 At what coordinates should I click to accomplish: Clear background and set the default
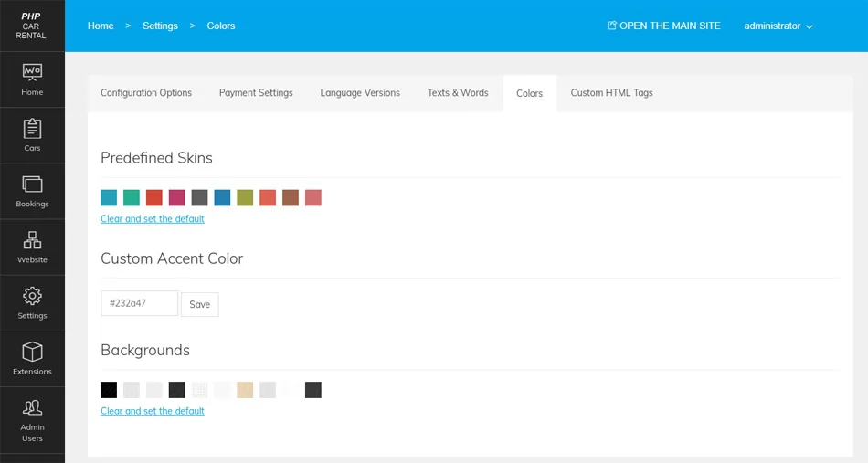point(153,411)
